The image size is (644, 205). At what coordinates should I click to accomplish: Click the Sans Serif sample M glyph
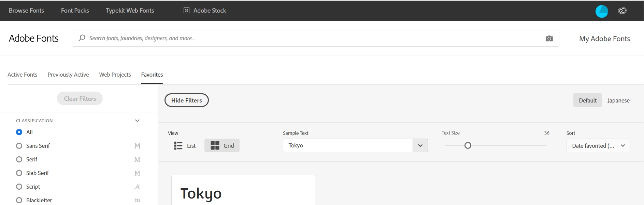(x=137, y=146)
